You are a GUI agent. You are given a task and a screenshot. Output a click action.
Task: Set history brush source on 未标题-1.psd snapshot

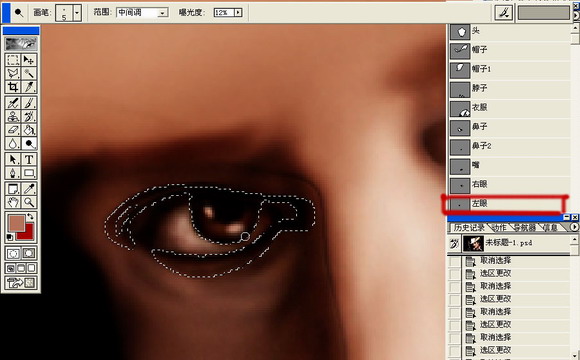click(453, 243)
